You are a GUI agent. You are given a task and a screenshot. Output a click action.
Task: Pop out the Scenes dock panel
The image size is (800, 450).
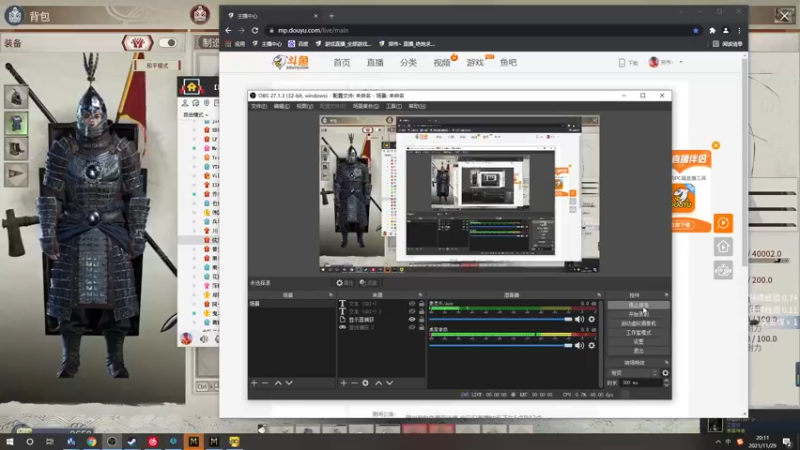(331, 295)
